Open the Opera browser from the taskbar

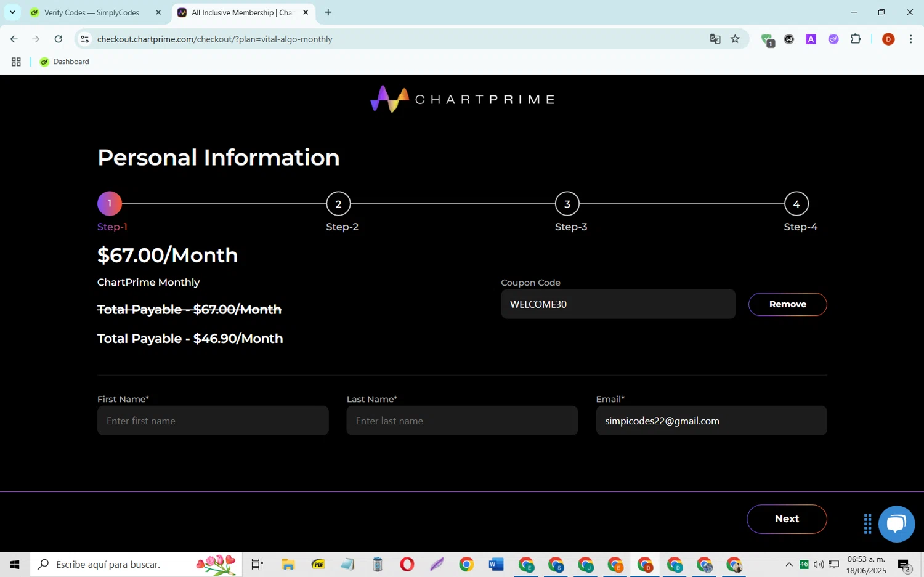407,564
